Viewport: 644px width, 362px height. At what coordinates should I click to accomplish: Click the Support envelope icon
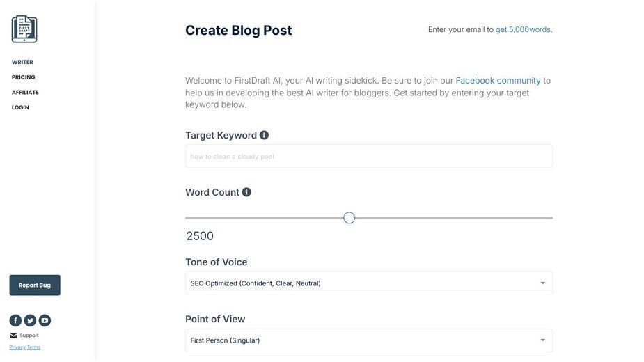pyautogui.click(x=13, y=336)
